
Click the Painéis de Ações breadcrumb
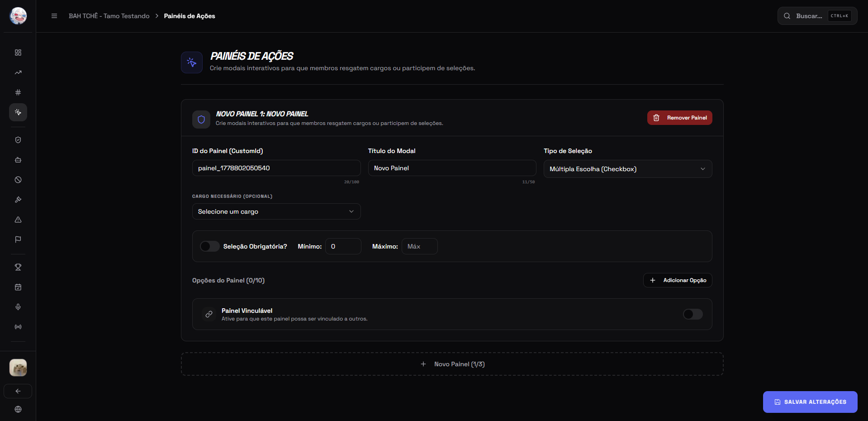(x=190, y=16)
